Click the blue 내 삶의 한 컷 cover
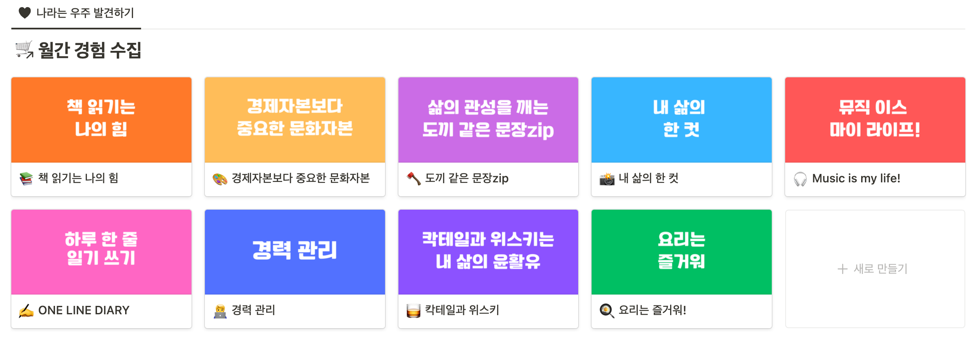Image resolution: width=980 pixels, height=358 pixels. tap(681, 120)
